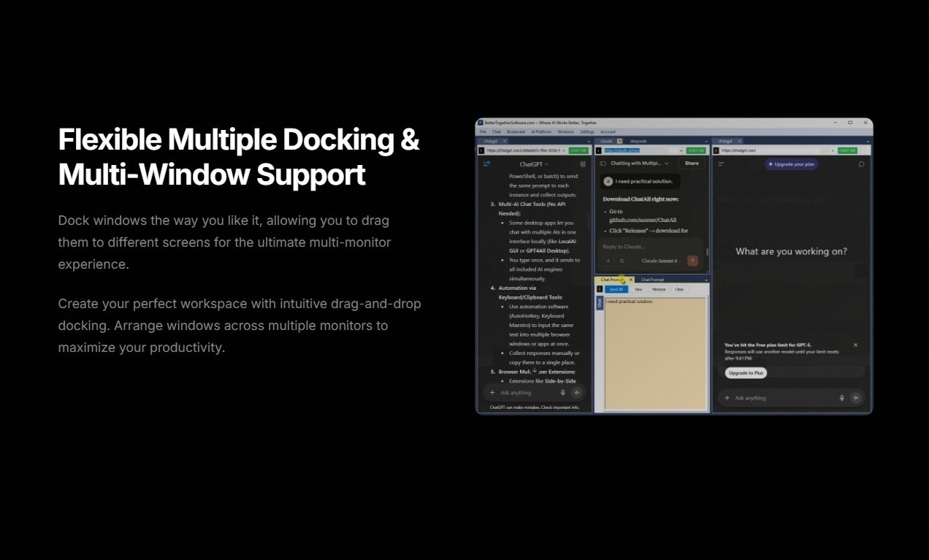Toggle CHAT ON in right chatgpt panel

click(847, 150)
